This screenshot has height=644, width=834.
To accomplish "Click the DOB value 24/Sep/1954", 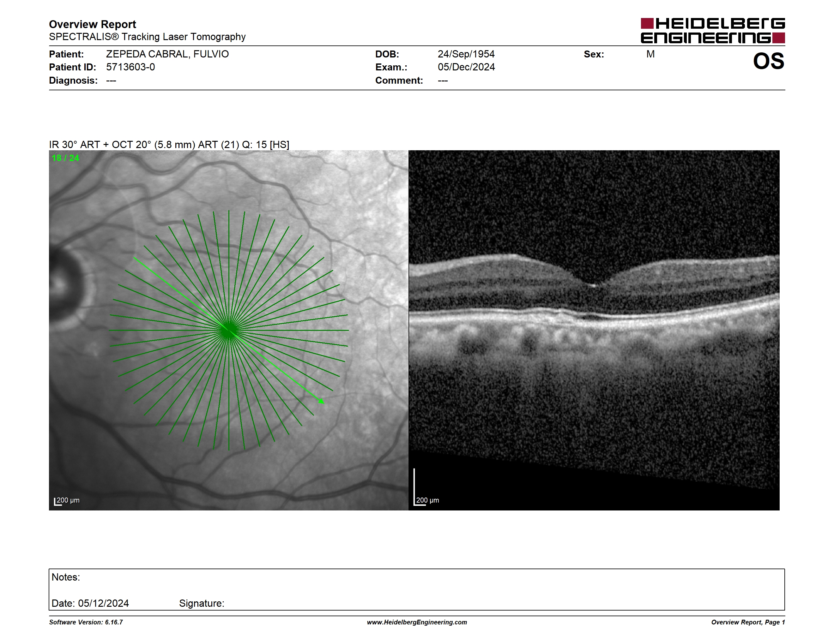I will pos(466,54).
